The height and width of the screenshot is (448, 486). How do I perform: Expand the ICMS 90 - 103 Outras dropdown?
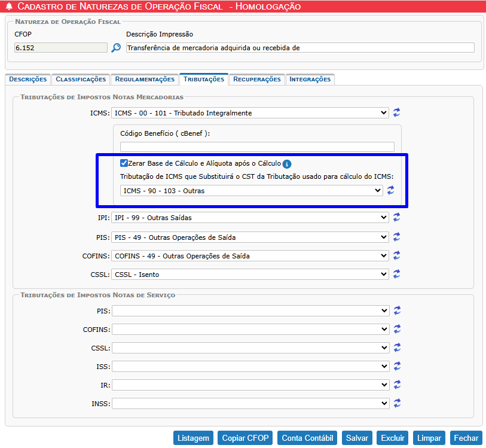pyautogui.click(x=251, y=190)
